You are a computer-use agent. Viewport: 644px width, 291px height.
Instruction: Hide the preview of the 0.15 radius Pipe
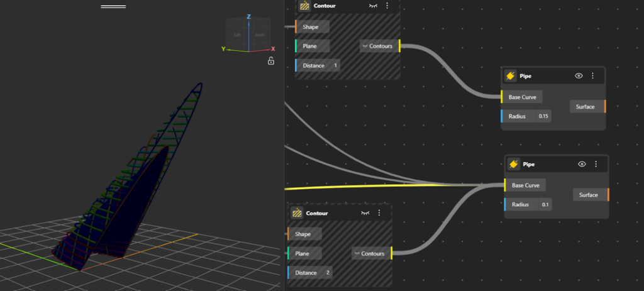click(579, 76)
